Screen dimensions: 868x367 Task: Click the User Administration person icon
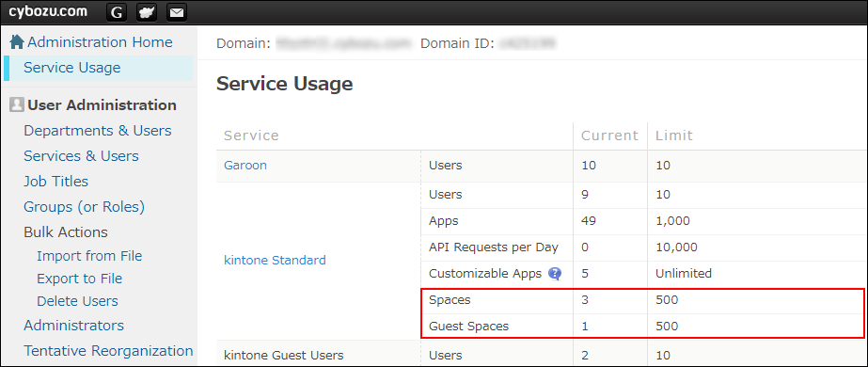coord(17,104)
